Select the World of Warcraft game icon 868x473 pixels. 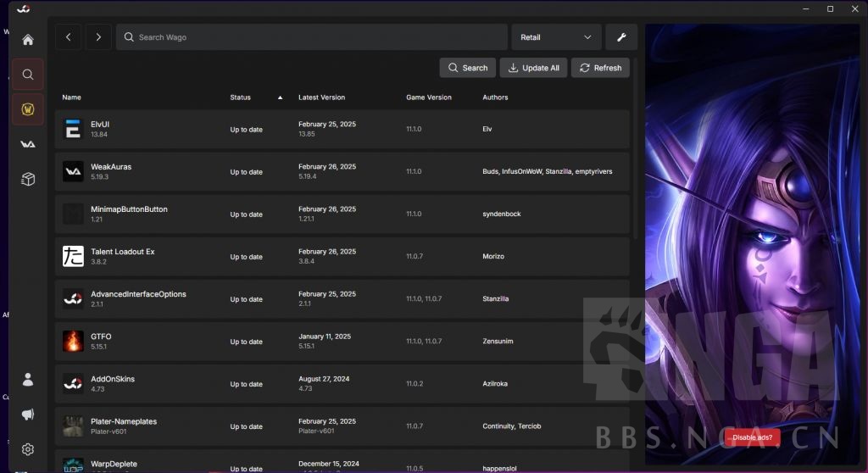pos(28,109)
